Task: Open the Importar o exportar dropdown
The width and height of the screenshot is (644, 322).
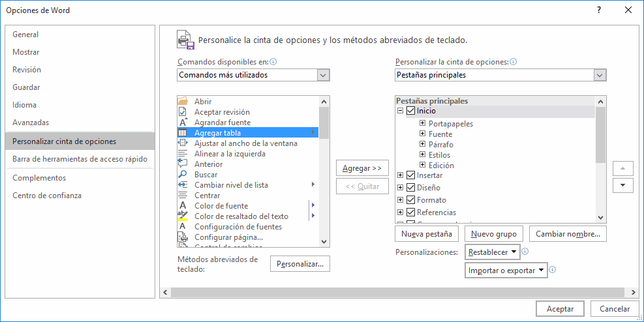Action: (x=506, y=271)
